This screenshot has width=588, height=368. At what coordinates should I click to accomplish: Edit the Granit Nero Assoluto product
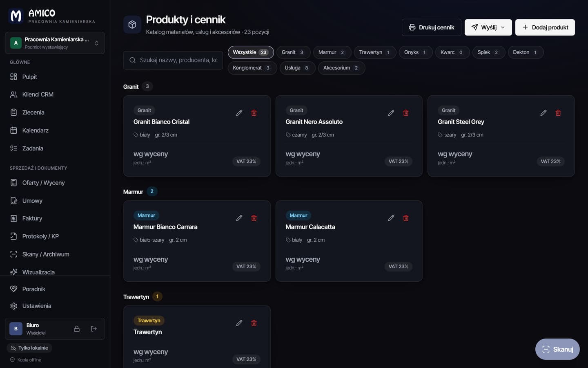[391, 113]
